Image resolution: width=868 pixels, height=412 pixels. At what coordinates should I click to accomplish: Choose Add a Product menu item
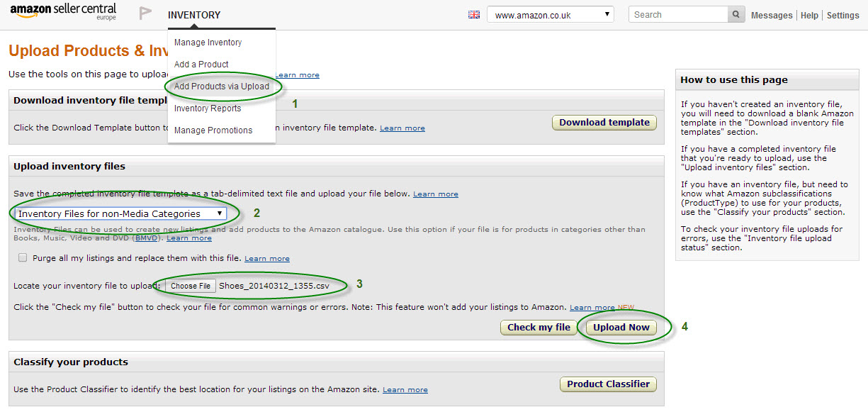click(201, 65)
